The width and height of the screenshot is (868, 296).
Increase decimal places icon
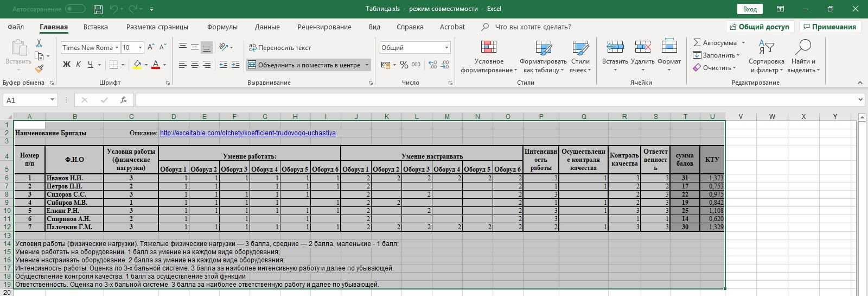point(433,65)
